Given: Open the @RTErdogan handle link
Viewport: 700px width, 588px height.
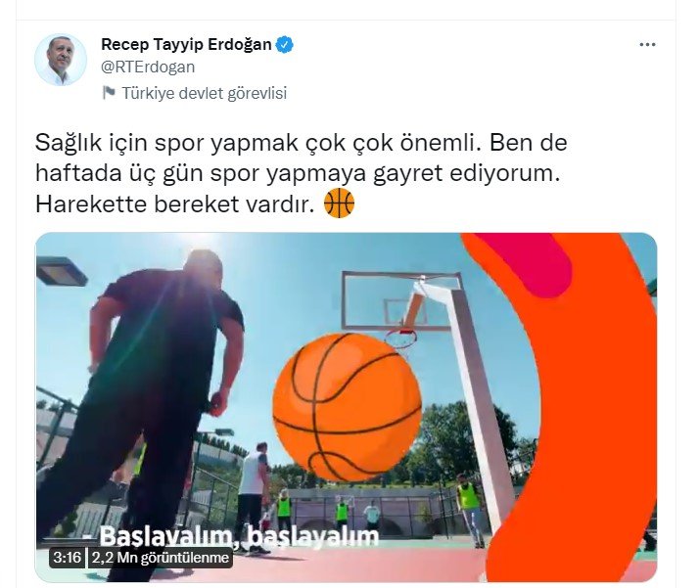Looking at the screenshot, I should (x=148, y=67).
